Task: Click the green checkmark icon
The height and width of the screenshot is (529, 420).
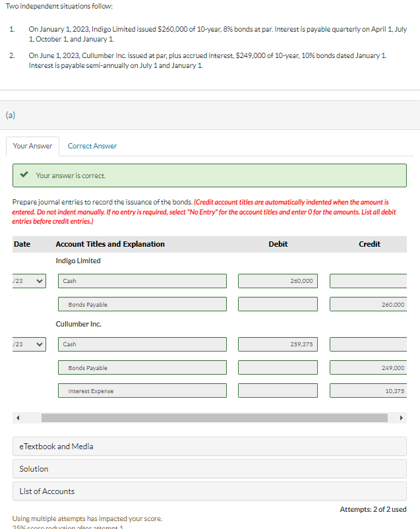Action: click(x=24, y=175)
